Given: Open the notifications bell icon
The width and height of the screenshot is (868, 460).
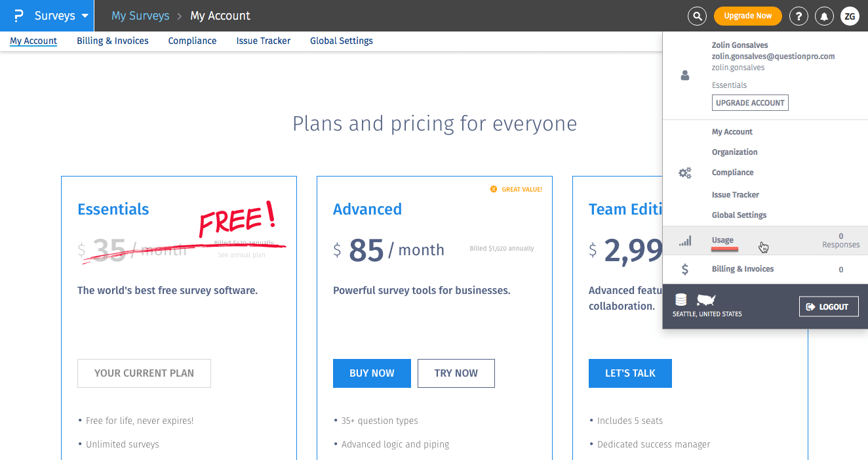Looking at the screenshot, I should pyautogui.click(x=824, y=16).
